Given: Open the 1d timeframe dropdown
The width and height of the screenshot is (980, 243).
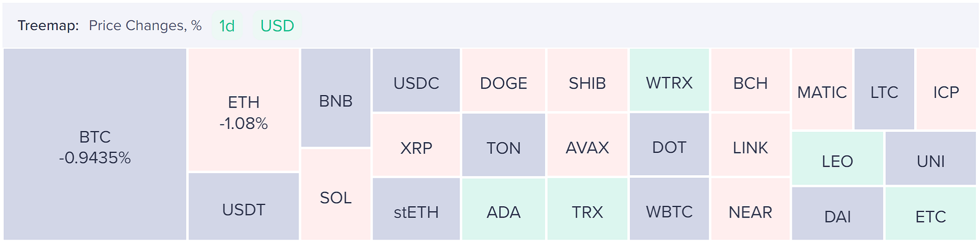Looking at the screenshot, I should pyautogui.click(x=227, y=25).
